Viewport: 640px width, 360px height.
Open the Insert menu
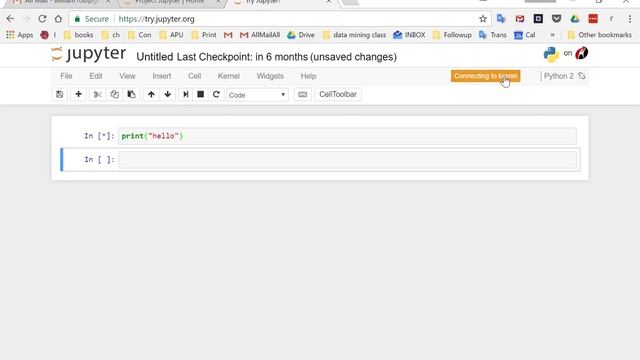point(162,76)
